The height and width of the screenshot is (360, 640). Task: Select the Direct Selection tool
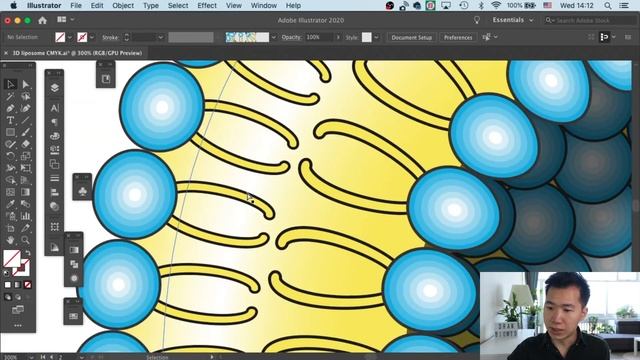pos(26,84)
